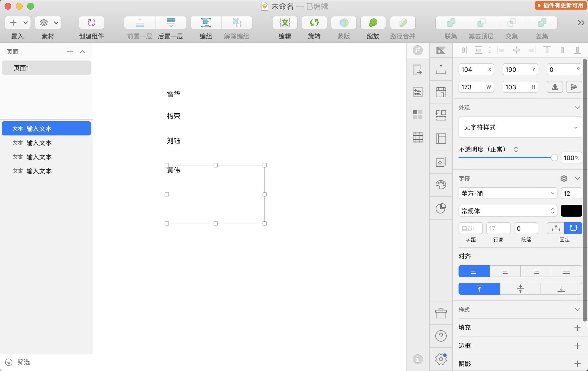Image resolution: width=588 pixels, height=371 pixels.
Task: Select 页面1 in pages list
Action: pyautogui.click(x=46, y=68)
